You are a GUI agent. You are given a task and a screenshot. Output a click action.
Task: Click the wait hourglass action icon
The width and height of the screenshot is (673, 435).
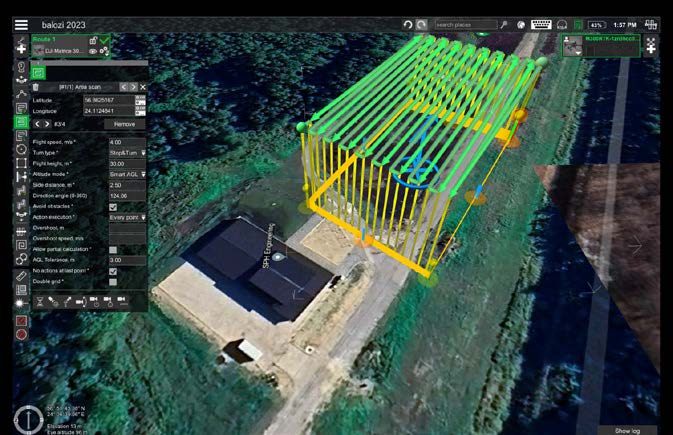click(39, 299)
